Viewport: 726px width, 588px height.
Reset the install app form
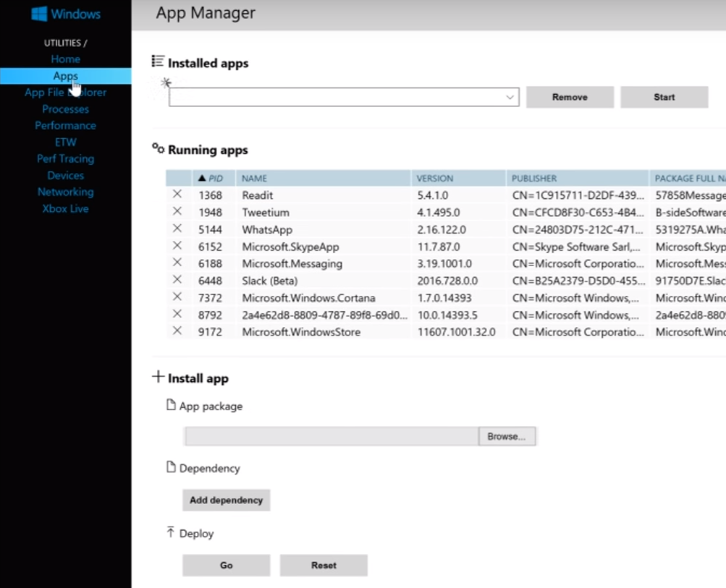click(x=324, y=566)
